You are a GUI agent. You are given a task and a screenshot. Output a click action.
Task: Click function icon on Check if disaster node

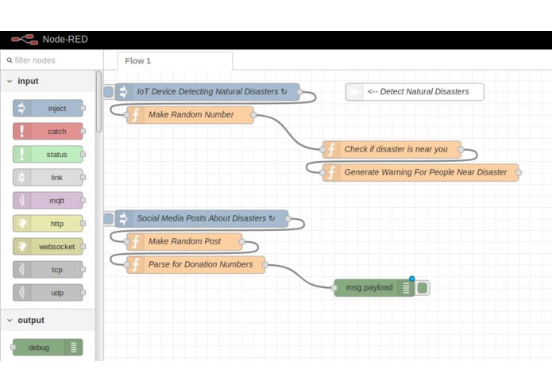tap(331, 149)
